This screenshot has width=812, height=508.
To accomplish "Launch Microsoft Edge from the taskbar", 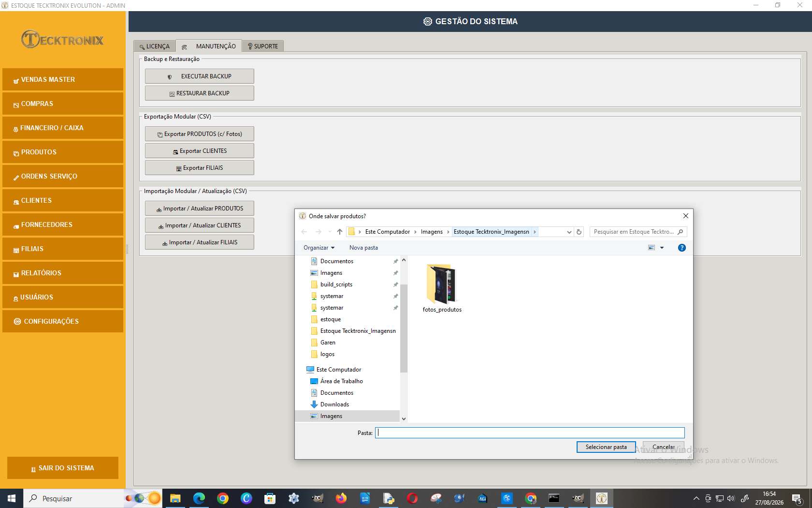I will pos(199,498).
